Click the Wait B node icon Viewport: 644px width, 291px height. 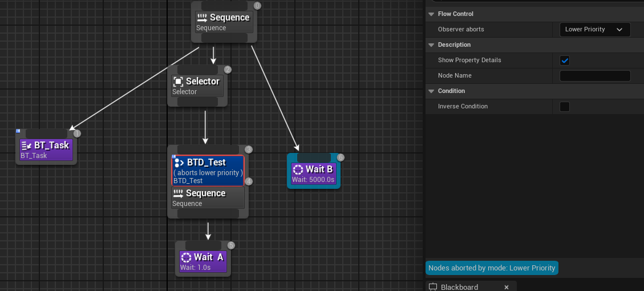pyautogui.click(x=298, y=169)
